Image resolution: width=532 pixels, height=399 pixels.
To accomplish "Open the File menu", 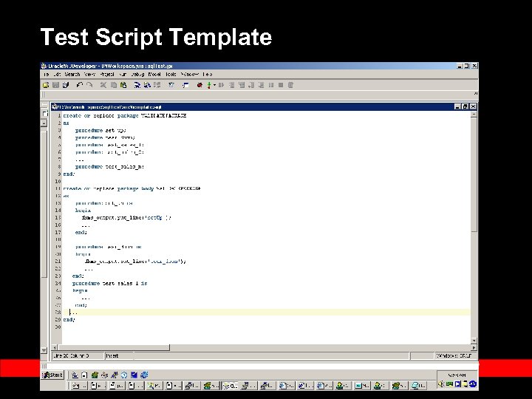I will 46,75.
